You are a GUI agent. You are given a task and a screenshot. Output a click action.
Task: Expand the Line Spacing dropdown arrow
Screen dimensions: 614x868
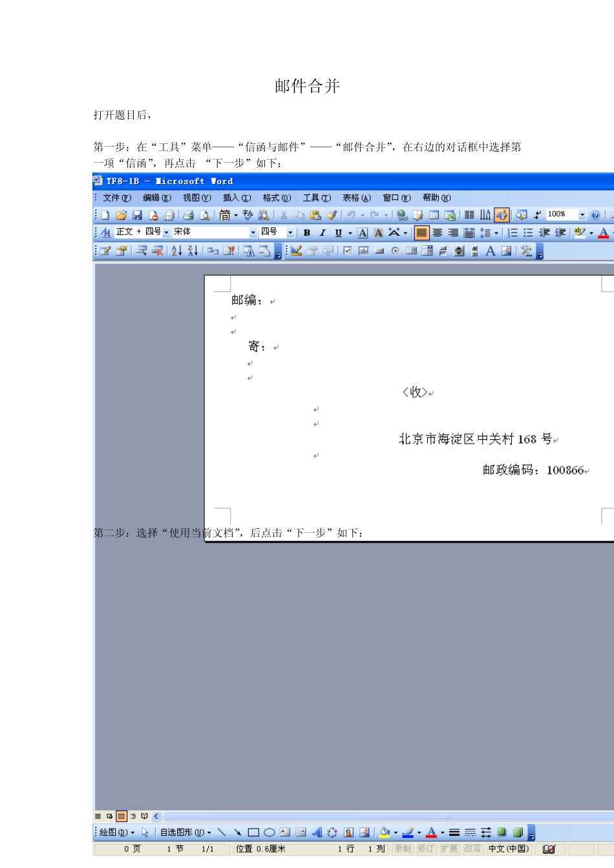coord(496,232)
